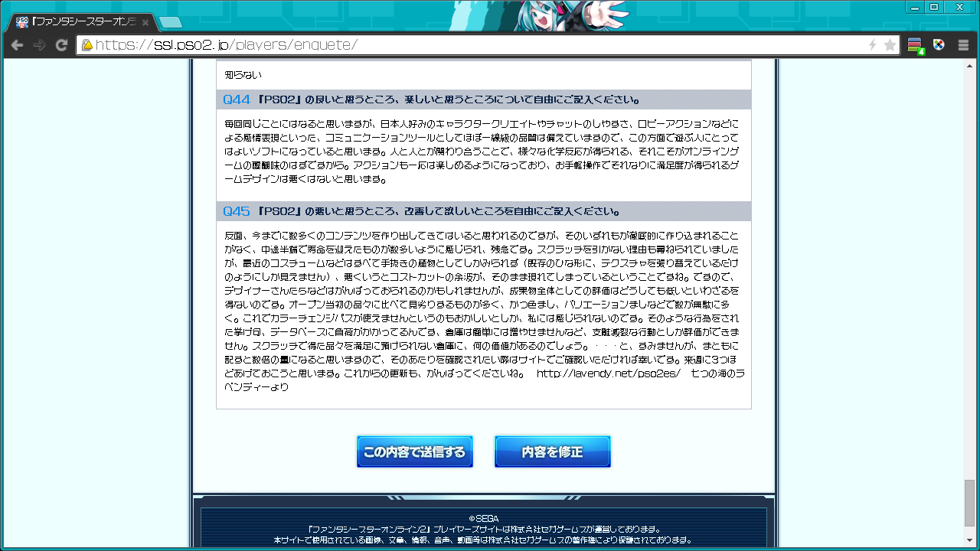Screen dimensions: 980x551
Task: Click the http://lavendy.net/pso2es/ URL text
Action: click(x=608, y=373)
